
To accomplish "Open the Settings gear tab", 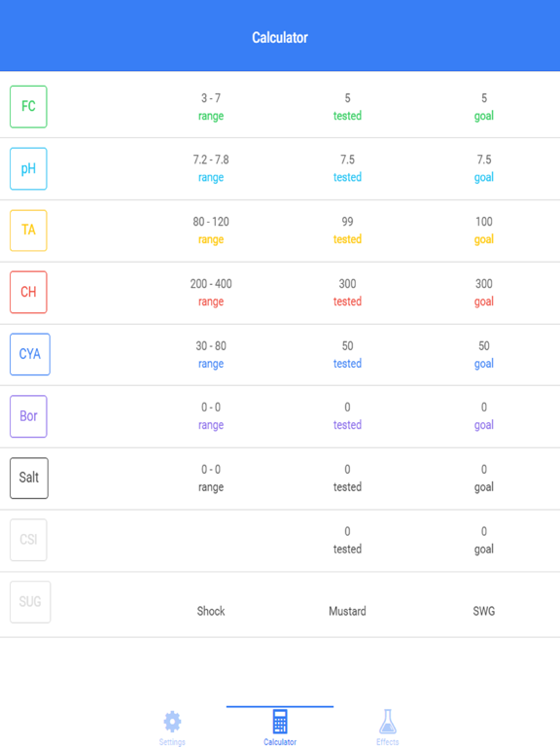I will click(172, 728).
